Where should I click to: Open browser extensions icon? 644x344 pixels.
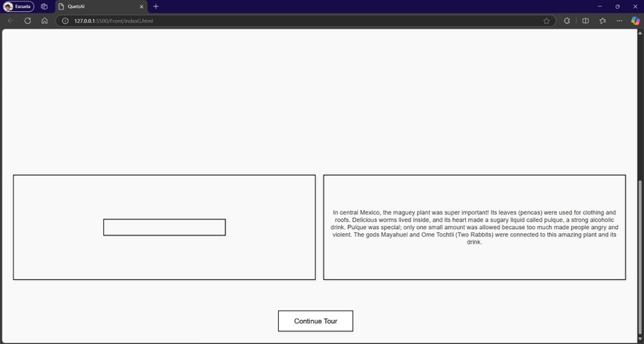tap(566, 21)
